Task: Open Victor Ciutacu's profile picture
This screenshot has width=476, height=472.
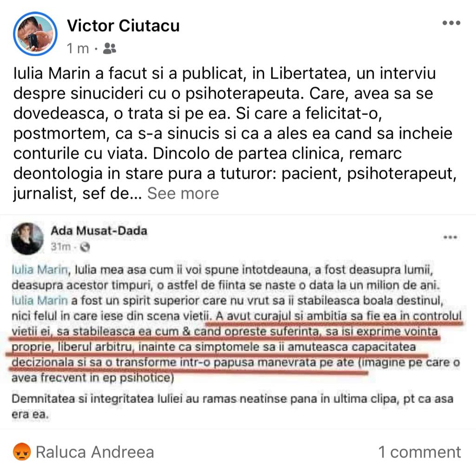Action: pyautogui.click(x=35, y=34)
